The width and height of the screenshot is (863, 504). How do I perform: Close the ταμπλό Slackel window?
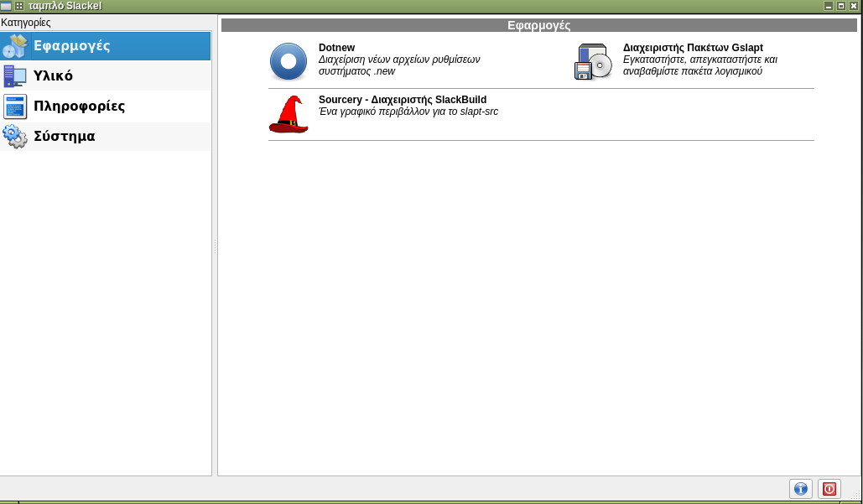(x=854, y=6)
